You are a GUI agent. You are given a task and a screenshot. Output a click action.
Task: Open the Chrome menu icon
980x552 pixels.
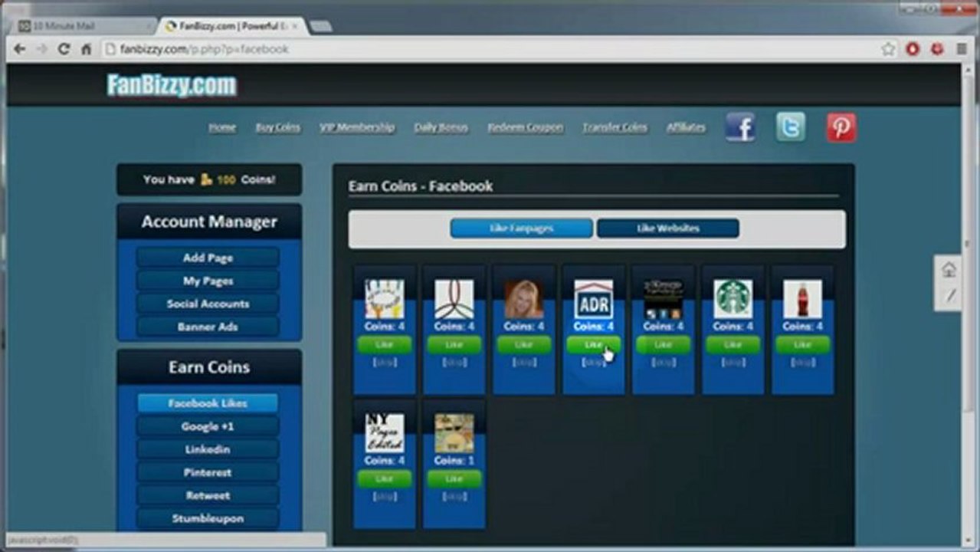tap(962, 49)
